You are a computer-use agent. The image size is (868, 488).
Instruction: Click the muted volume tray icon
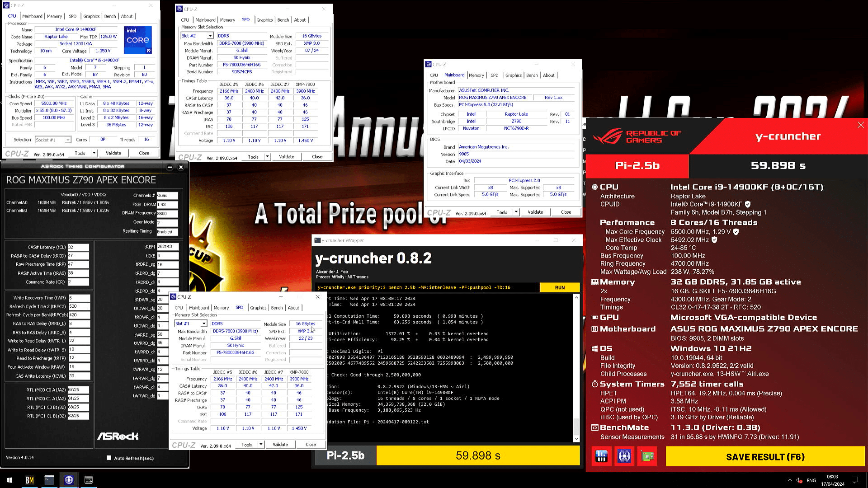799,480
